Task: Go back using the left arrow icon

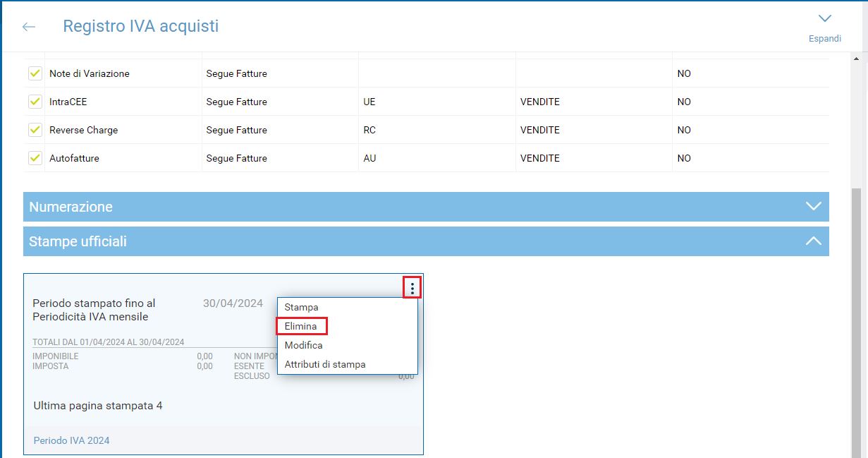Action: 29,27
